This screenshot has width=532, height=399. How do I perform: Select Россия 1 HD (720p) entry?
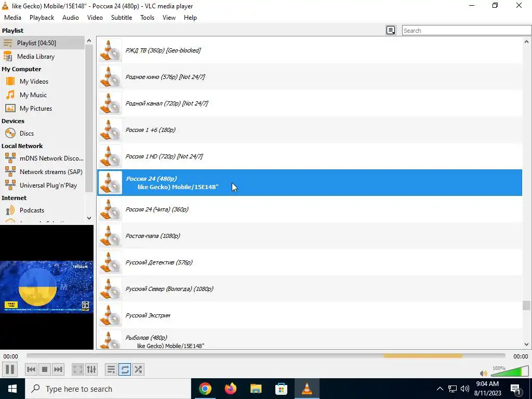pos(310,156)
